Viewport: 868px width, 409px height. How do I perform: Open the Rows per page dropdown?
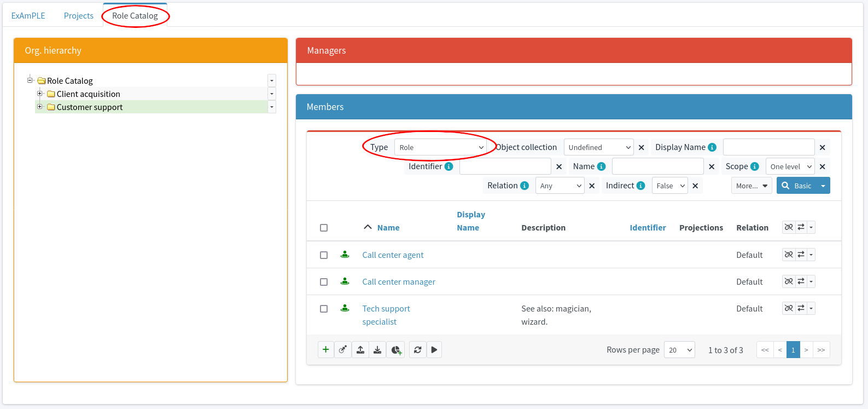click(x=679, y=350)
